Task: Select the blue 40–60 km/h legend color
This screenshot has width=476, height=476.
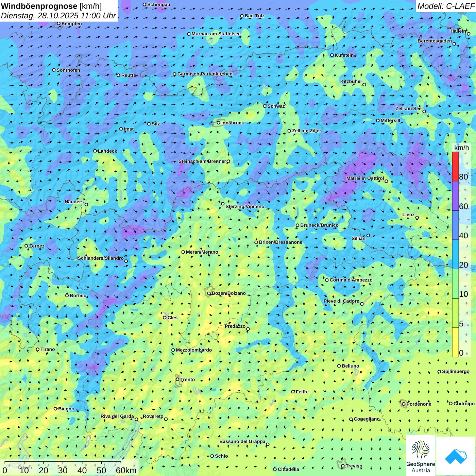Action: pyautogui.click(x=455, y=225)
